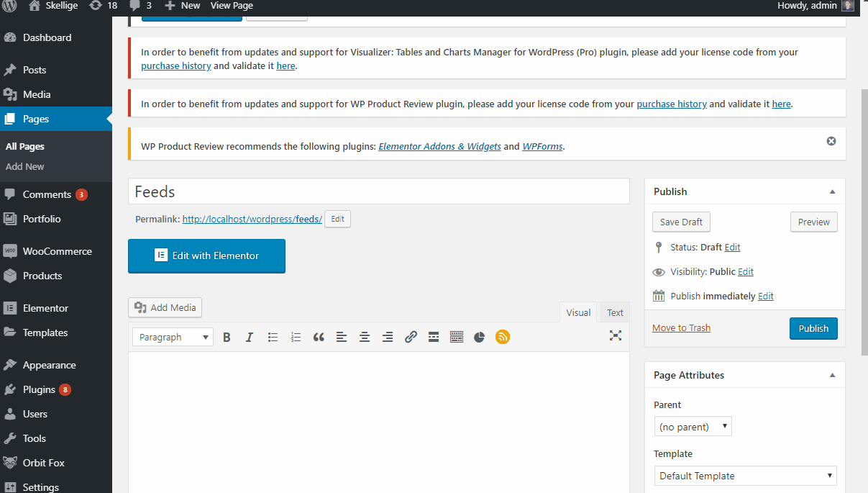Click the orange RSS feed icon
This screenshot has height=493, width=868.
pyautogui.click(x=503, y=337)
